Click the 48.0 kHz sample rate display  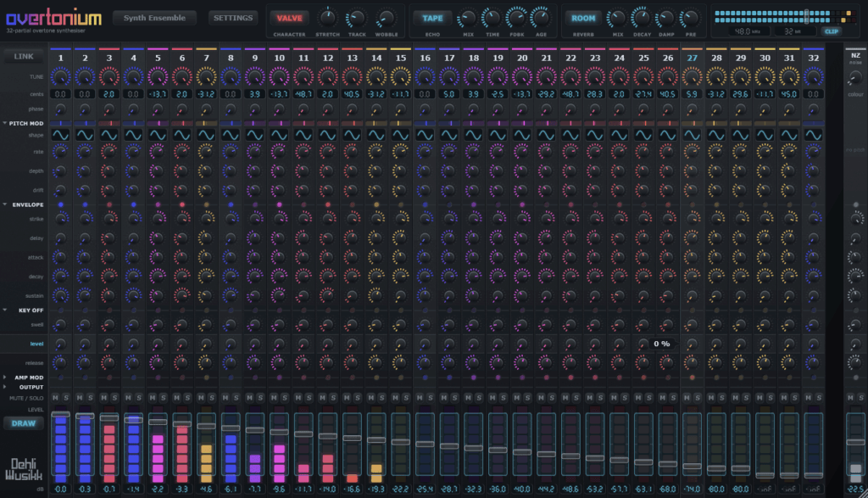click(748, 31)
